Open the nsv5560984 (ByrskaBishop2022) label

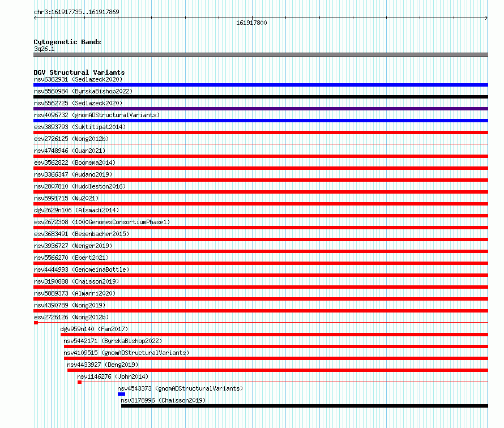pos(83,91)
